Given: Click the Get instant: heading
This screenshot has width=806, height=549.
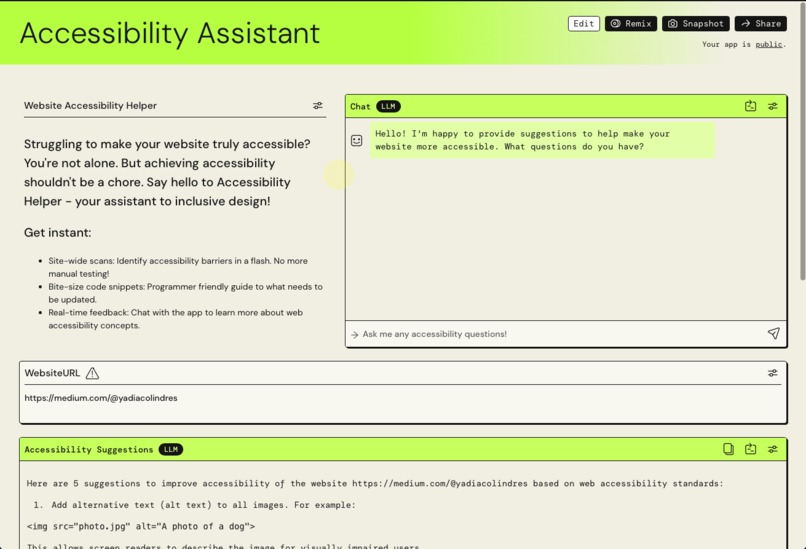Looking at the screenshot, I should pos(58,232).
